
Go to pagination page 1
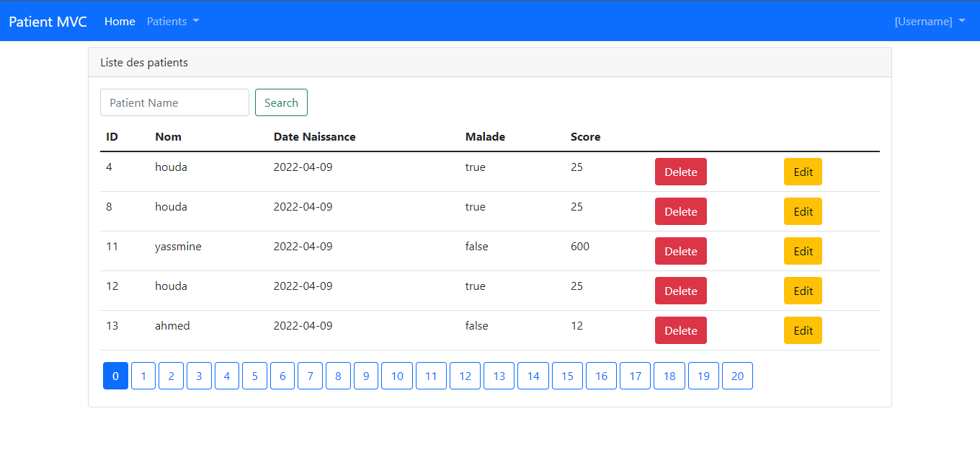143,376
